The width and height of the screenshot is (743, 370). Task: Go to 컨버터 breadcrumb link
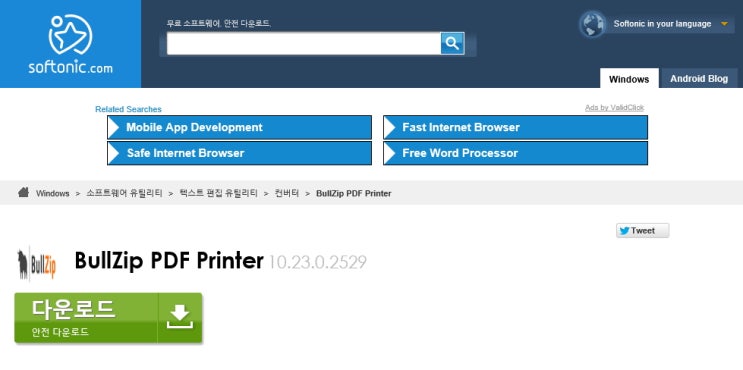287,193
